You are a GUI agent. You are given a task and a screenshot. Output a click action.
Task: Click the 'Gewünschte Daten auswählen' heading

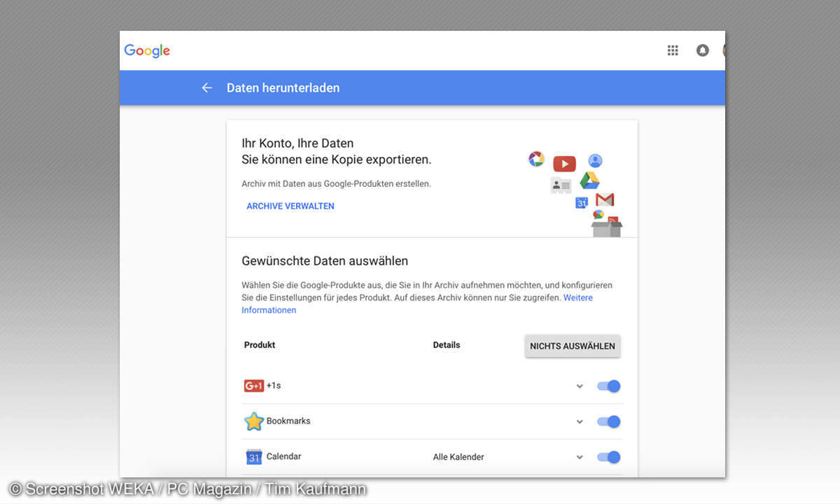point(325,261)
